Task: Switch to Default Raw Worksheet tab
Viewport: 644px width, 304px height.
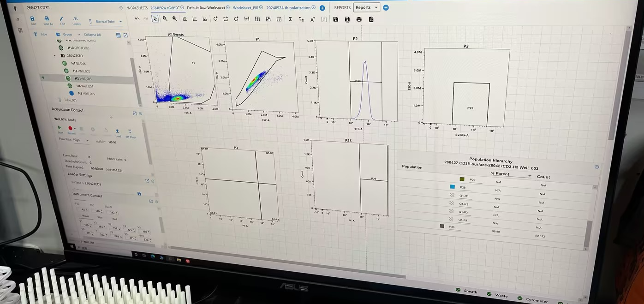Action: tap(206, 8)
